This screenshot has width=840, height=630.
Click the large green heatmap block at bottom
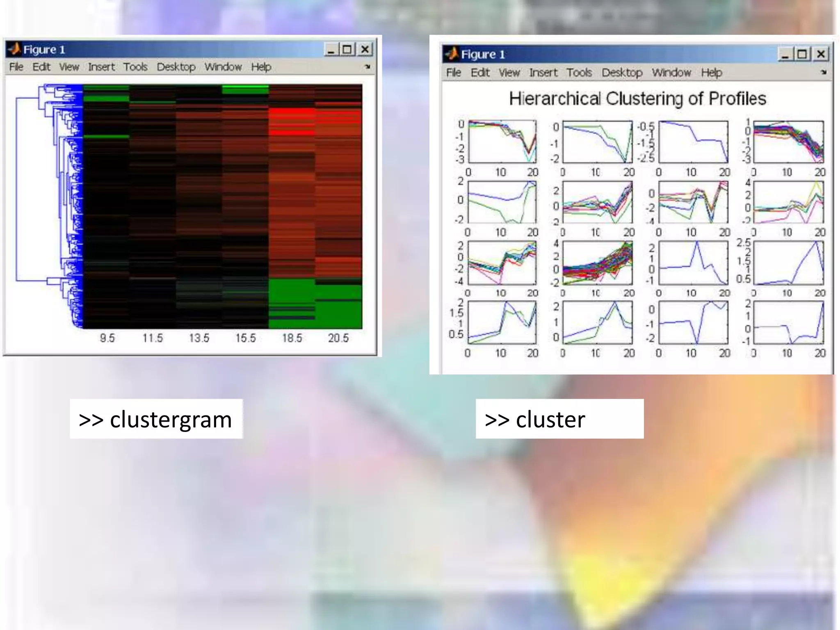pos(315,304)
